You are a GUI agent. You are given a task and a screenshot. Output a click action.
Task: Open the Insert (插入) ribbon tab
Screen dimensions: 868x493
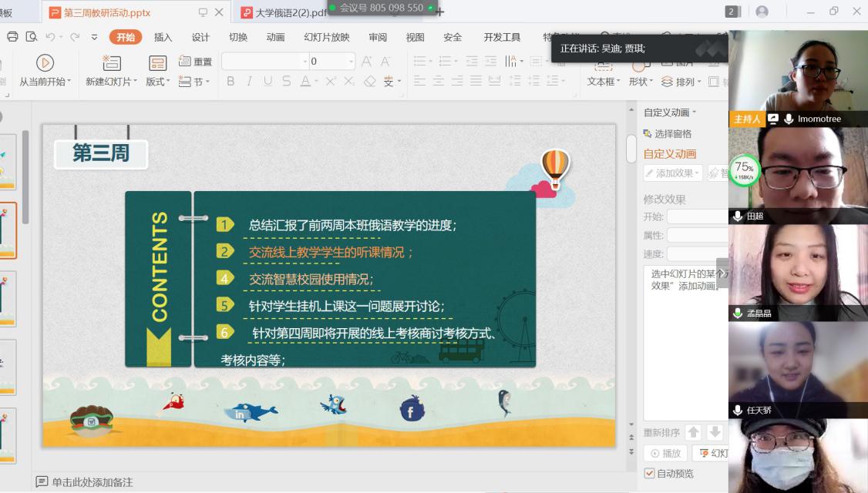click(163, 37)
